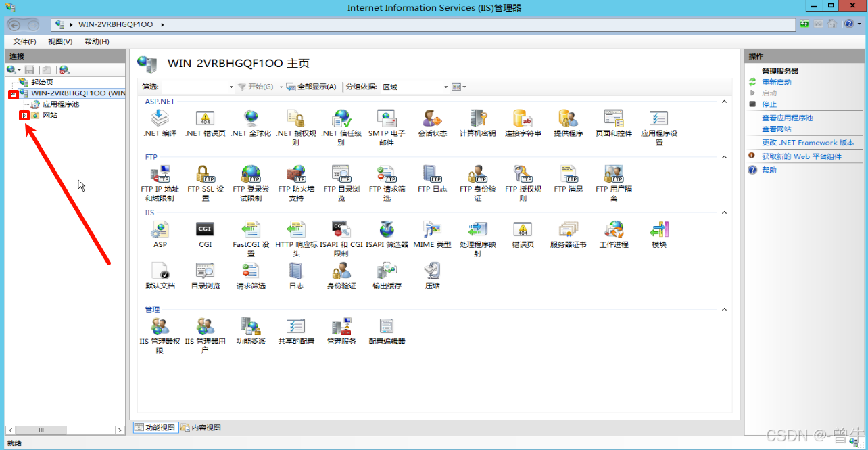This screenshot has width=868, height=450.
Task: Click the connections pane horizontal scrollbar
Action: pos(65,430)
